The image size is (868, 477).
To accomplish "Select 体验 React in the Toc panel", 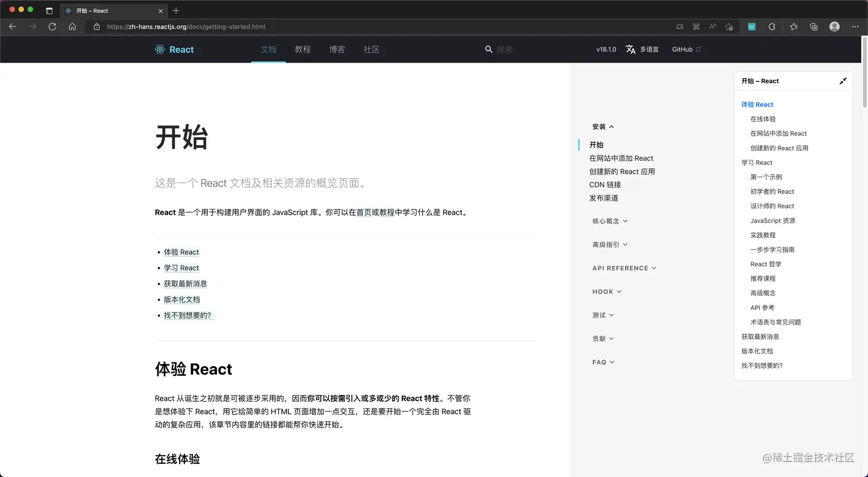I will click(757, 104).
